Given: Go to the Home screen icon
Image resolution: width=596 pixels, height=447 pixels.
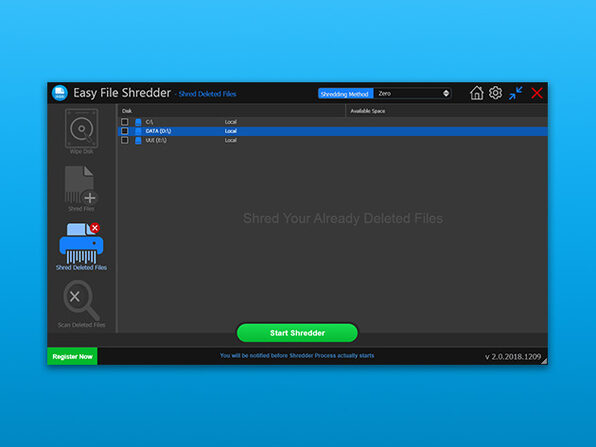Looking at the screenshot, I should (x=477, y=93).
